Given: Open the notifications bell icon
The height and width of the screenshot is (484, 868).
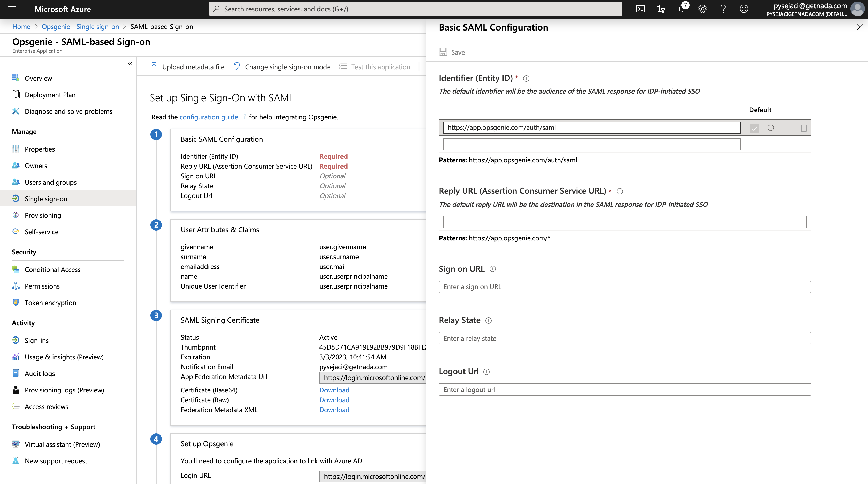Looking at the screenshot, I should (682, 9).
